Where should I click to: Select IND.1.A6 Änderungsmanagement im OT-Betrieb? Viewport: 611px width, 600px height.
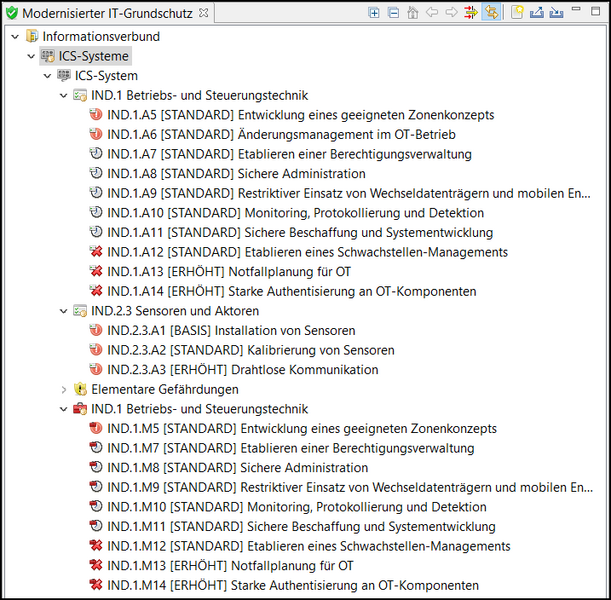click(281, 134)
